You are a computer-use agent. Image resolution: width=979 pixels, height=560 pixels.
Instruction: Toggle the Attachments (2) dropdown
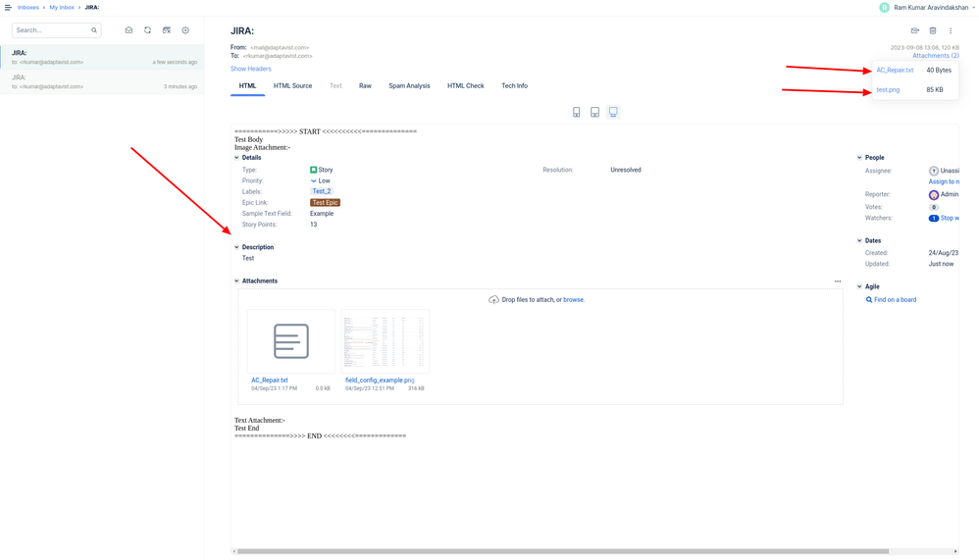coord(935,56)
